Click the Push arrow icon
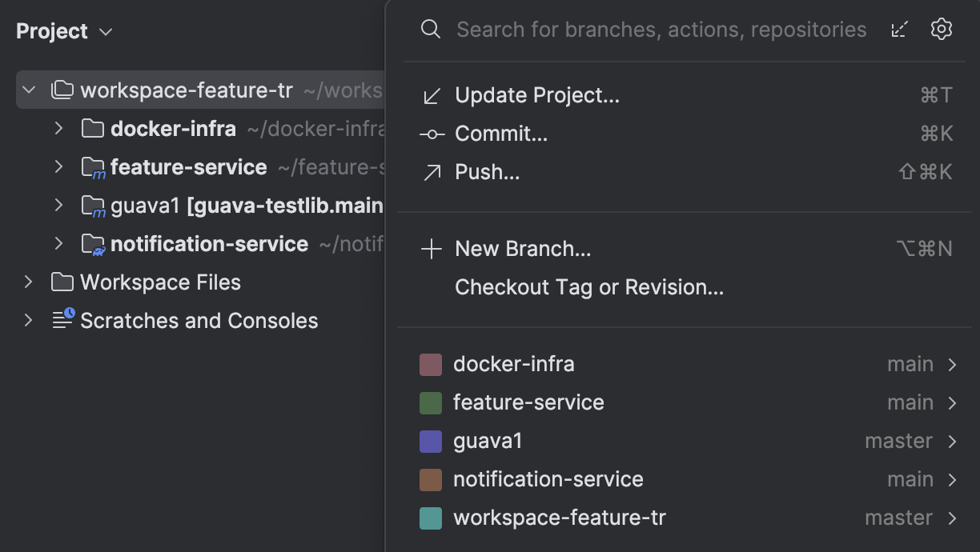Image resolution: width=980 pixels, height=552 pixels. [432, 171]
